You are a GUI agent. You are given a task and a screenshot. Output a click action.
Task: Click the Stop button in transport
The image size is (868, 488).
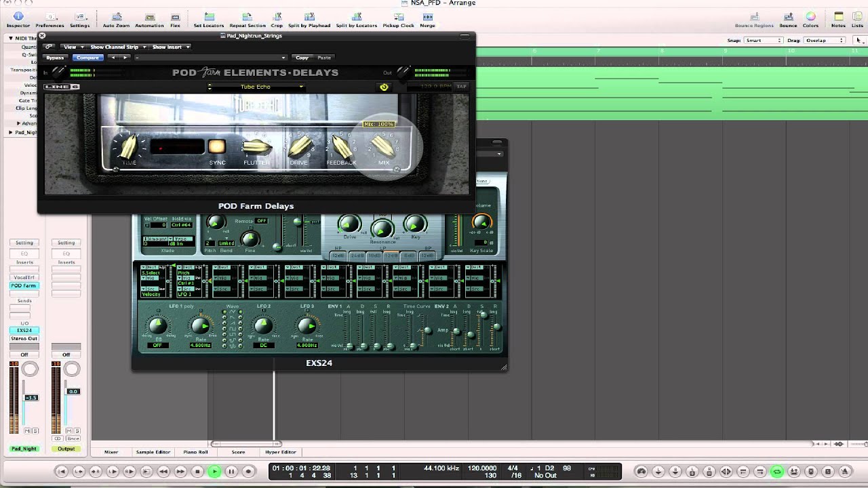[197, 471]
